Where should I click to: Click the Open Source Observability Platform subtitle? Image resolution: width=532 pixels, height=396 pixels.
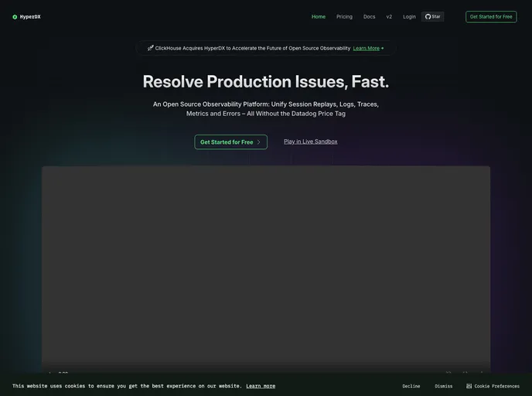(x=266, y=108)
